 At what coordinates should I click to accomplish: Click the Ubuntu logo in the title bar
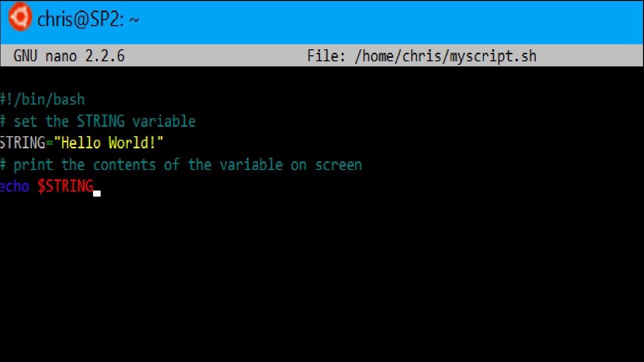click(20, 18)
